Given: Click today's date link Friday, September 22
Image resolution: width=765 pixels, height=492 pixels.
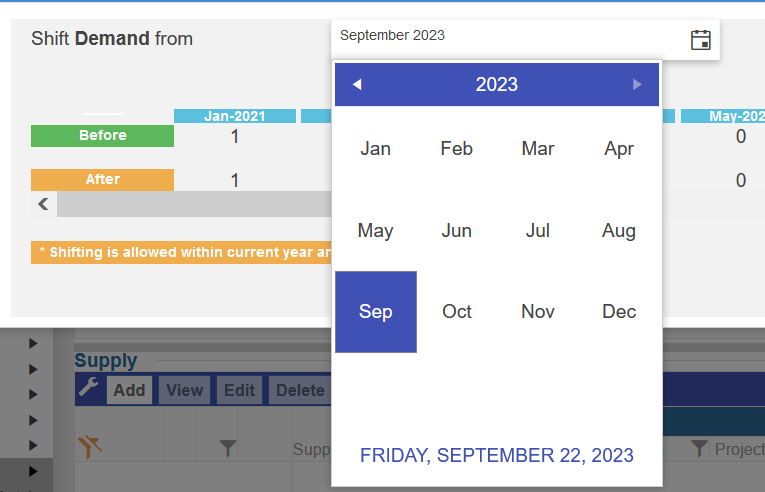Looking at the screenshot, I should tap(497, 455).
